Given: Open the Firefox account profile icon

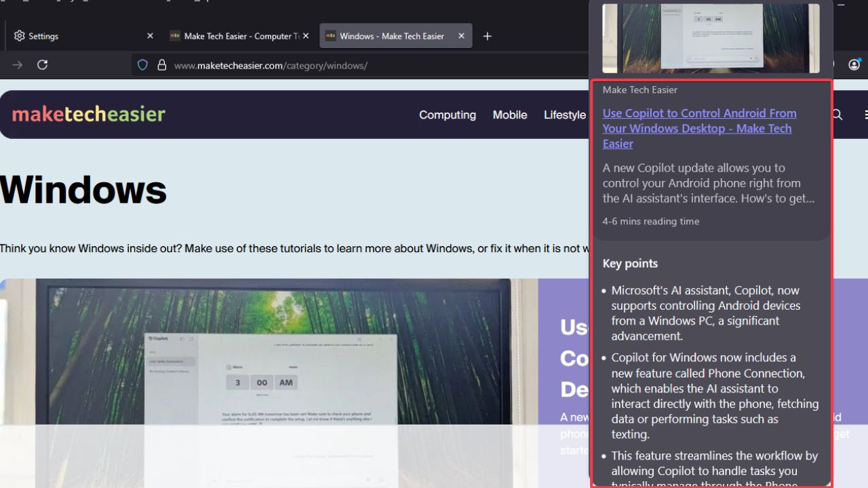Looking at the screenshot, I should click(x=854, y=64).
